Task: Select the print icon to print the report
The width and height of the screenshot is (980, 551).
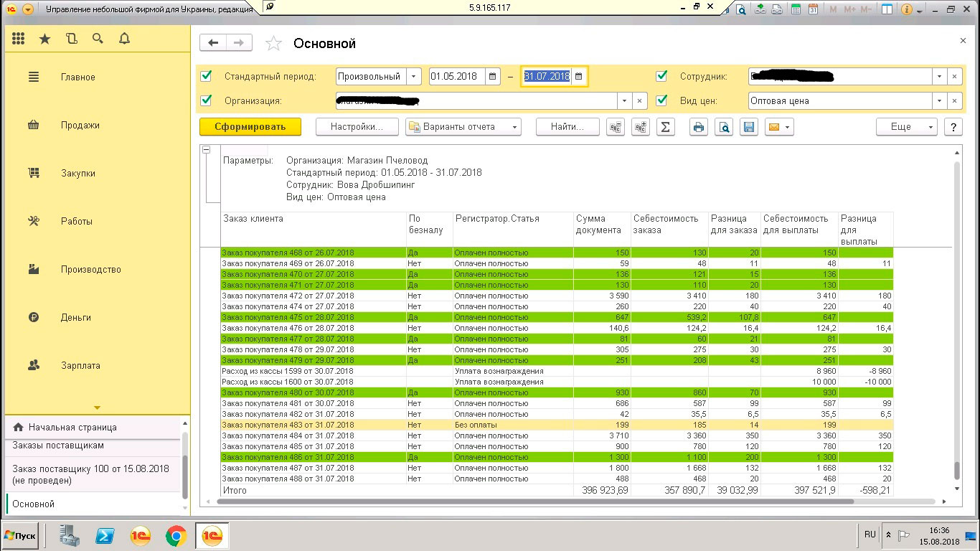Action: (698, 127)
